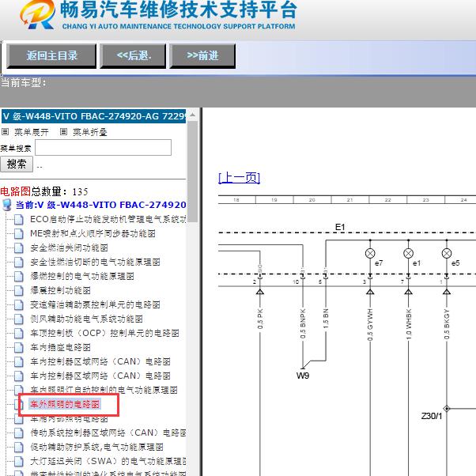
Task: Open 车内插座电路图 entry
Action: click(60, 347)
